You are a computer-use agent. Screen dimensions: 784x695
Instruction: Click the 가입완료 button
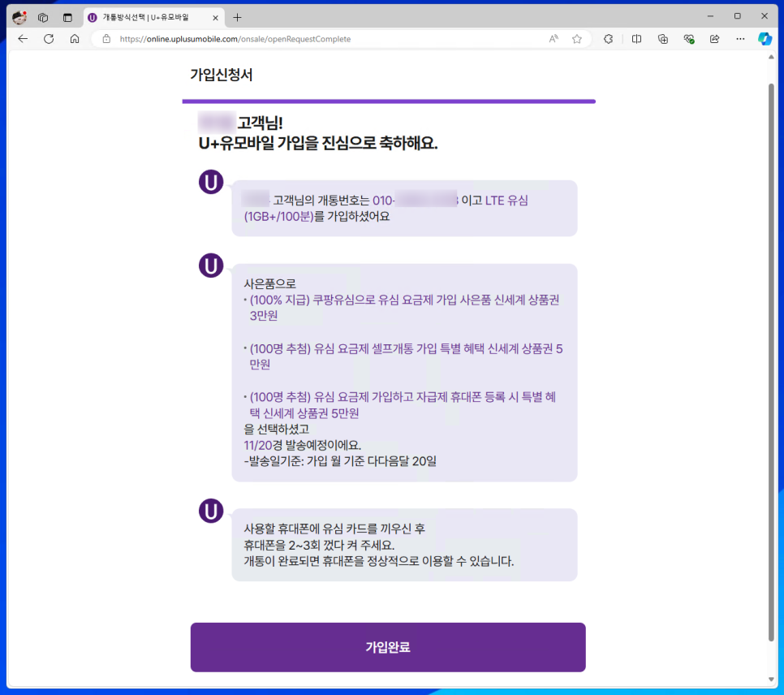coord(387,647)
